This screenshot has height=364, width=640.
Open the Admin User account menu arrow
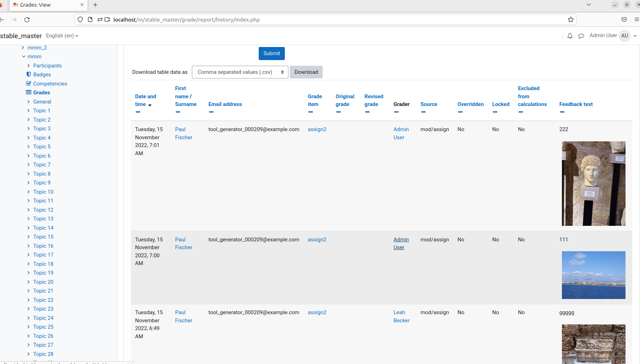[635, 36]
